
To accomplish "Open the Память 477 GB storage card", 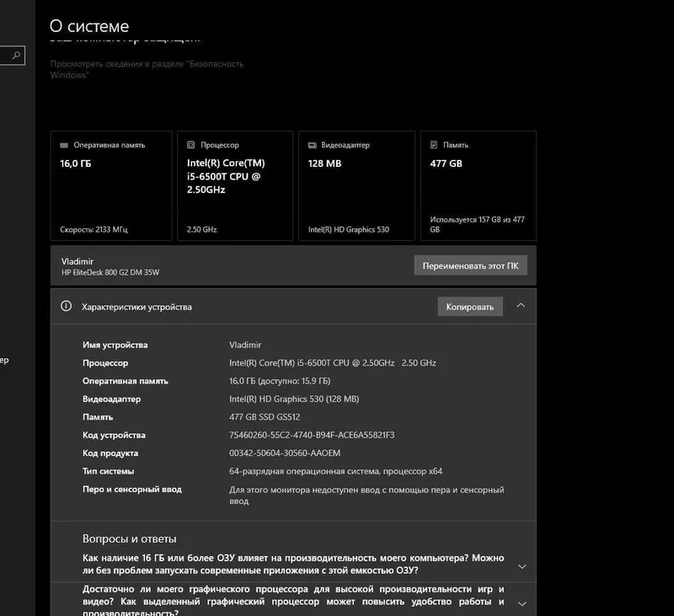I will pyautogui.click(x=479, y=185).
